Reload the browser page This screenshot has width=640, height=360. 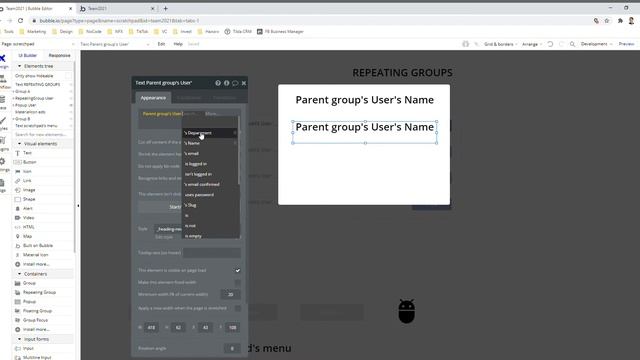pos(20,20)
